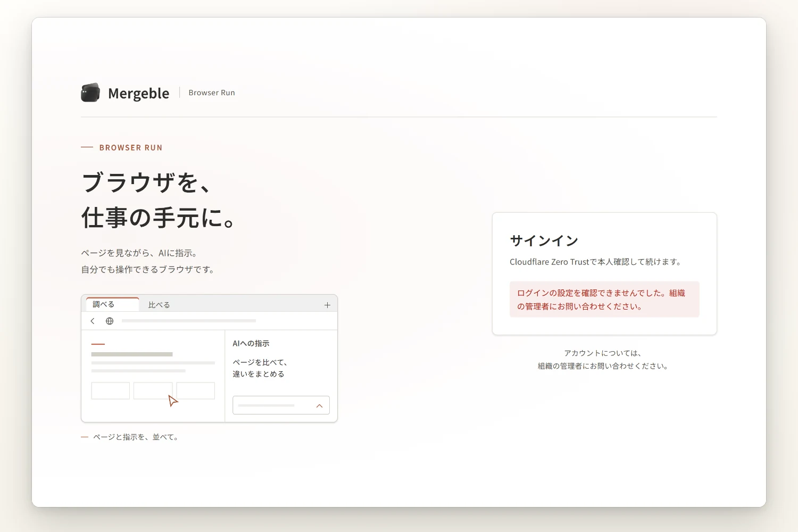
Task: Select the 調べる tab in illustration
Action: click(x=112, y=304)
